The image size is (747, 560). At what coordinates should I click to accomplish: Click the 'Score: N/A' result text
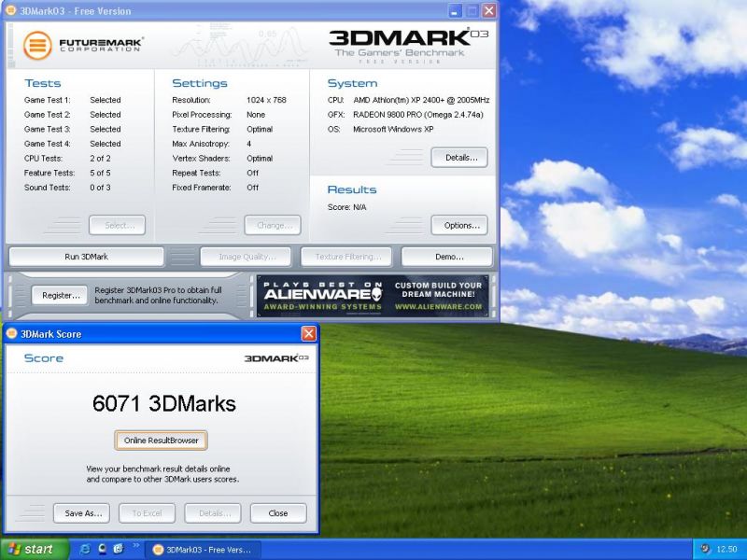click(346, 207)
